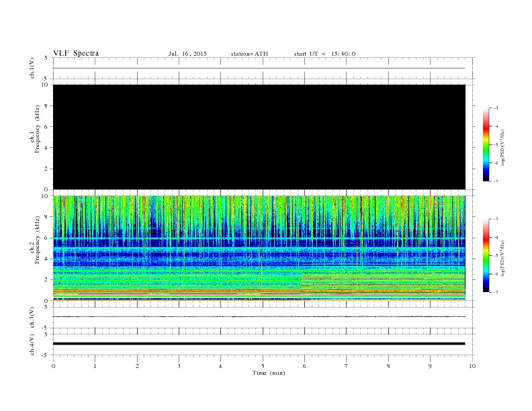Screen dimensions: 532x411
Task: Click the thick ch.4 voltage waveform trace
Action: point(259,344)
